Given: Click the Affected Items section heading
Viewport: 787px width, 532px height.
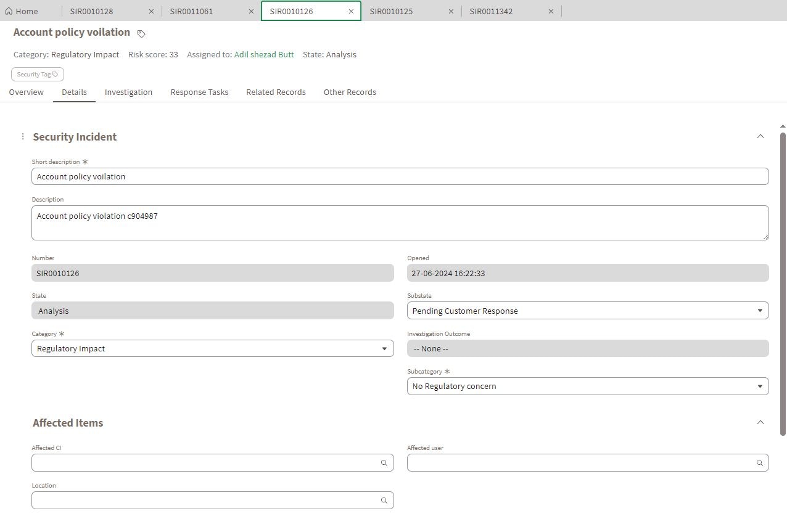Looking at the screenshot, I should (68, 423).
